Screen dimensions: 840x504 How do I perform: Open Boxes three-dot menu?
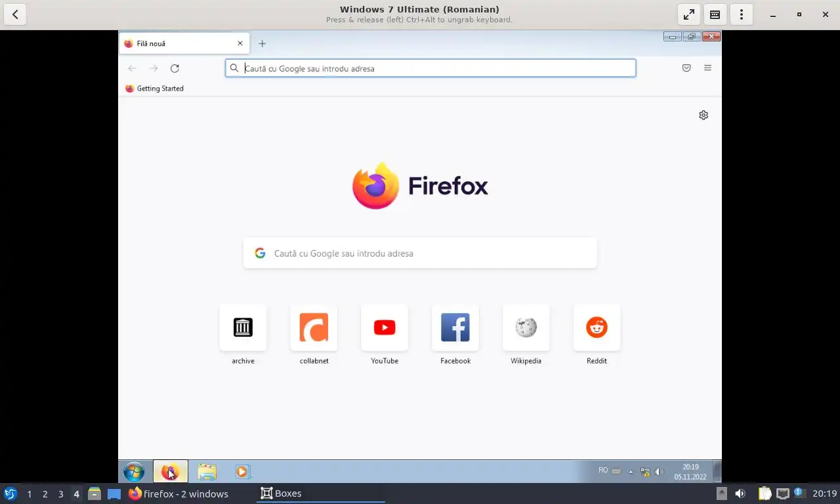(742, 14)
